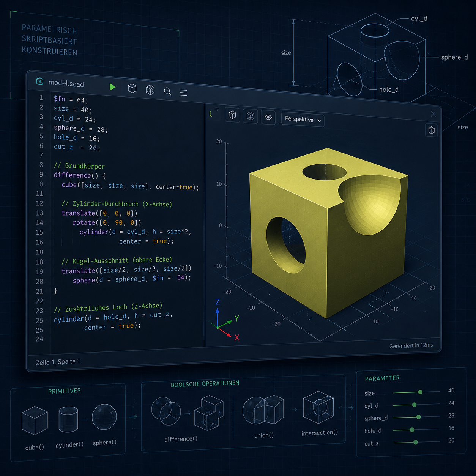The height and width of the screenshot is (476, 476).
Task: Select the union() operation diagram
Action: coord(263,410)
